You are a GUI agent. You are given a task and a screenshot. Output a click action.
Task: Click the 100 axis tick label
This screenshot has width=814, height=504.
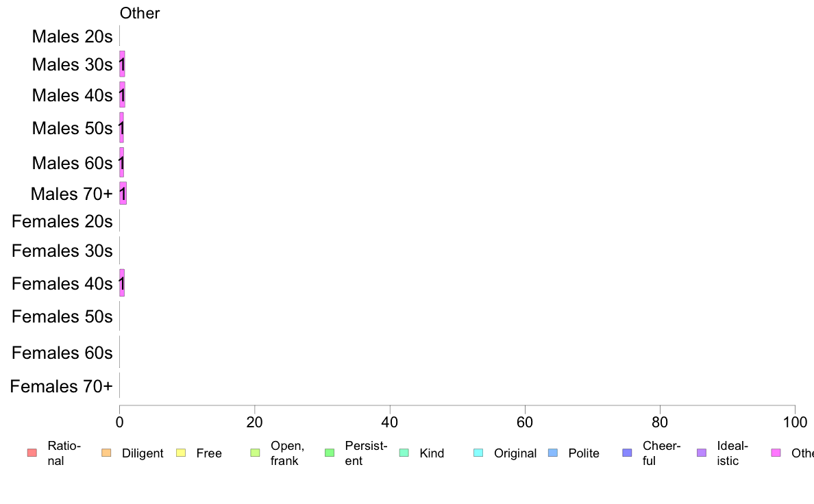[795, 422]
